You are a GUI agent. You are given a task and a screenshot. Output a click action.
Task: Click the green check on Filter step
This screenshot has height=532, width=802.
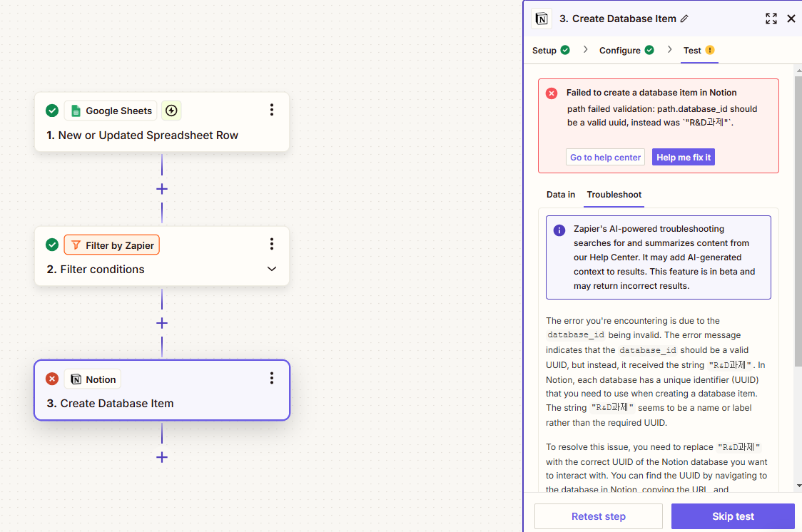point(51,245)
